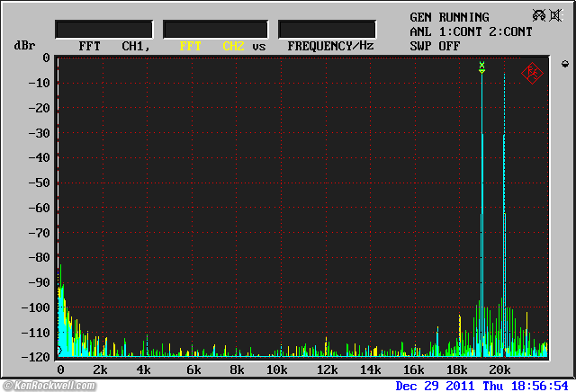This screenshot has width=576, height=392.
Task: Click the 'ANL 1:CONT 2:CONT' status text
Action: 471,32
